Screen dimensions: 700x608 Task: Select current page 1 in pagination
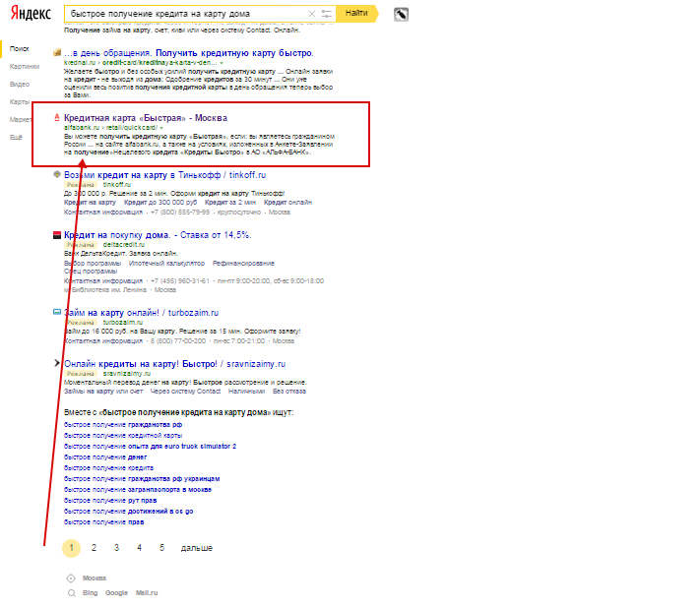(72, 548)
